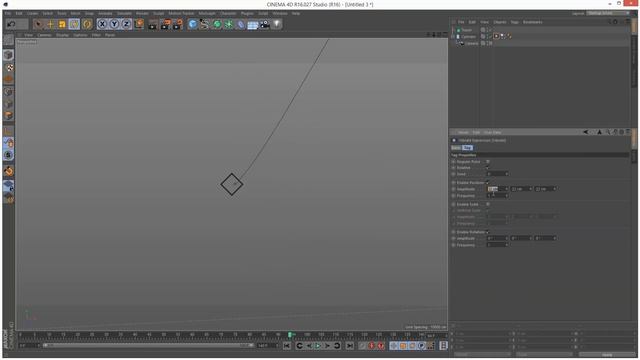Image resolution: width=640 pixels, height=360 pixels.
Task: Click the Seed stepper arrows
Action: (x=507, y=174)
